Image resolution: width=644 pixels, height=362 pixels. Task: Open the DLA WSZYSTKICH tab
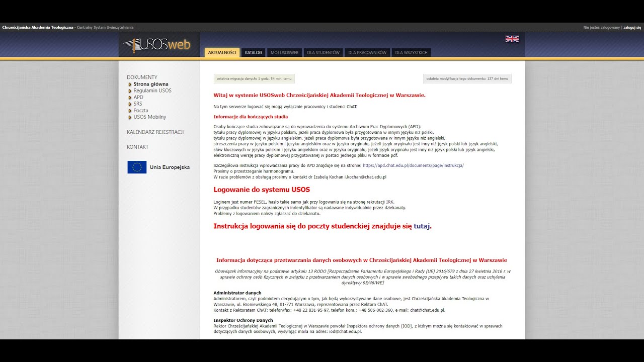point(411,52)
